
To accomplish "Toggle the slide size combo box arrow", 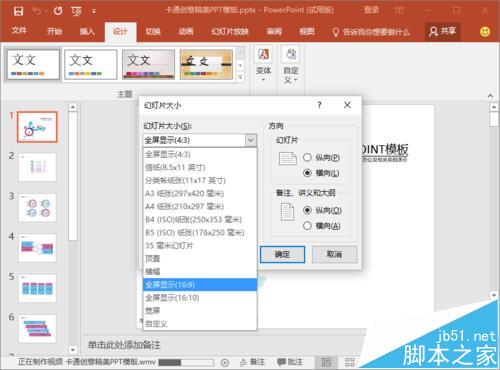I will click(251, 140).
